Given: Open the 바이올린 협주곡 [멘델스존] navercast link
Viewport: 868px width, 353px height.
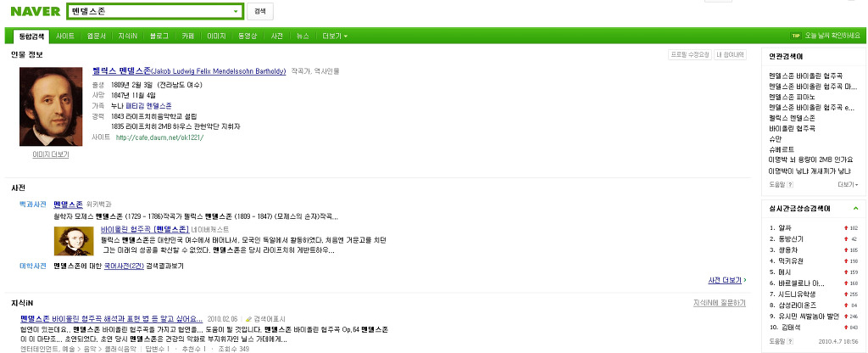Looking at the screenshot, I should 145,229.
